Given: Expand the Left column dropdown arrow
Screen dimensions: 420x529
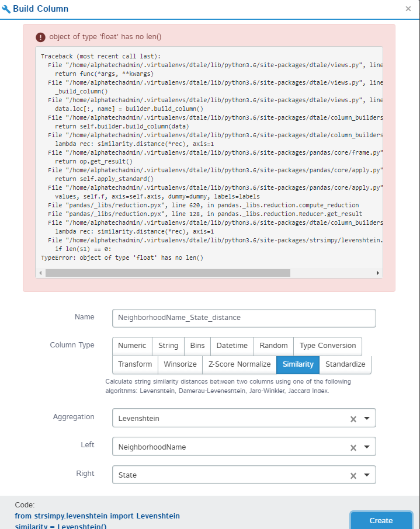Looking at the screenshot, I should click(x=367, y=447).
